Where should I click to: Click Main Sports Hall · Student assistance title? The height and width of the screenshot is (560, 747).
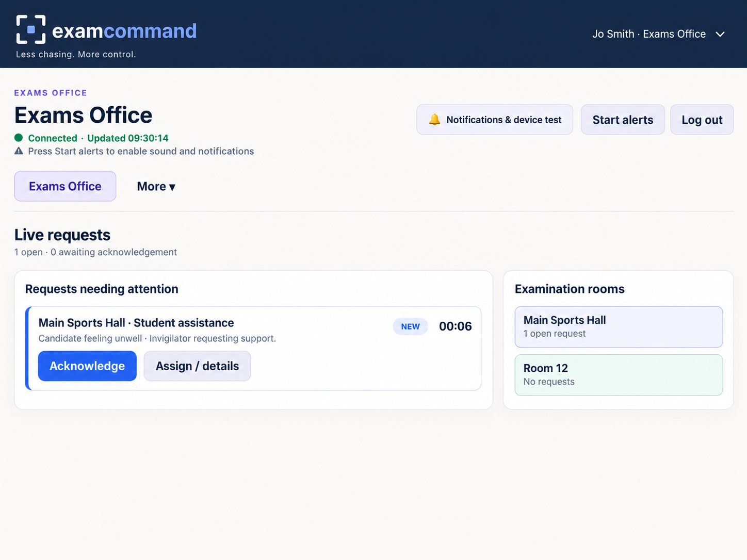136,323
